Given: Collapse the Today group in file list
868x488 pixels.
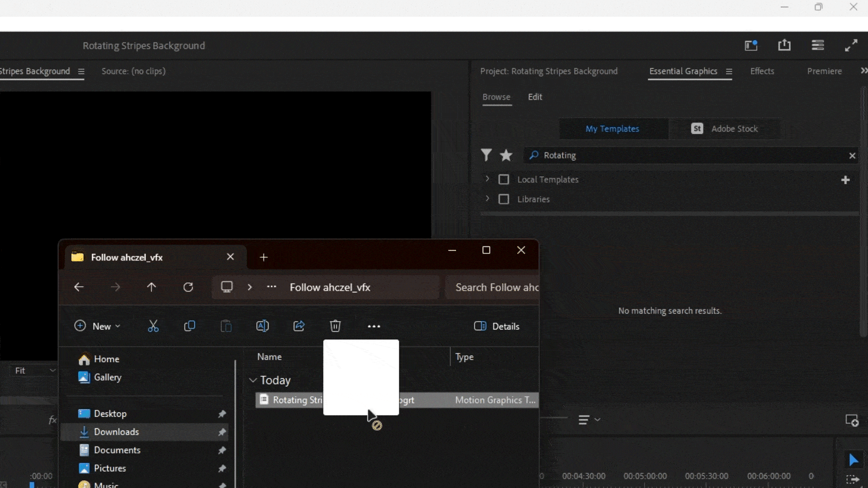Looking at the screenshot, I should [x=253, y=380].
